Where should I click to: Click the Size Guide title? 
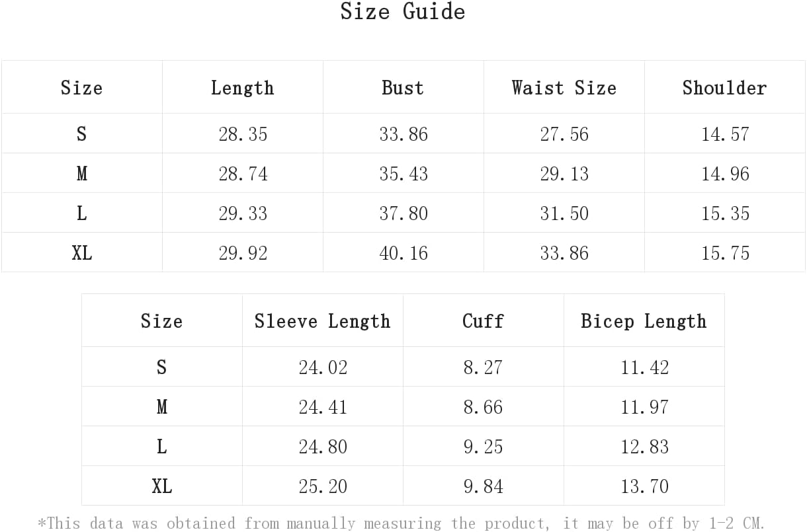pos(403,12)
